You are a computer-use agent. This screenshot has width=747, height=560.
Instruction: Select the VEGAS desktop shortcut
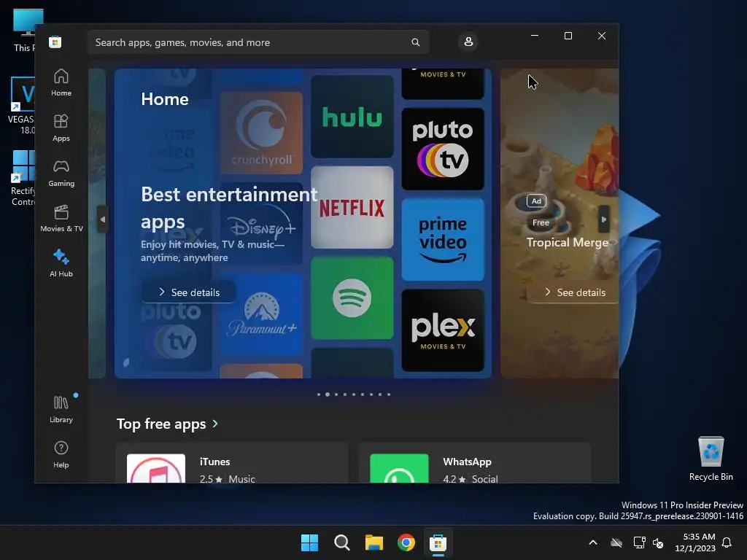pyautogui.click(x=23, y=106)
